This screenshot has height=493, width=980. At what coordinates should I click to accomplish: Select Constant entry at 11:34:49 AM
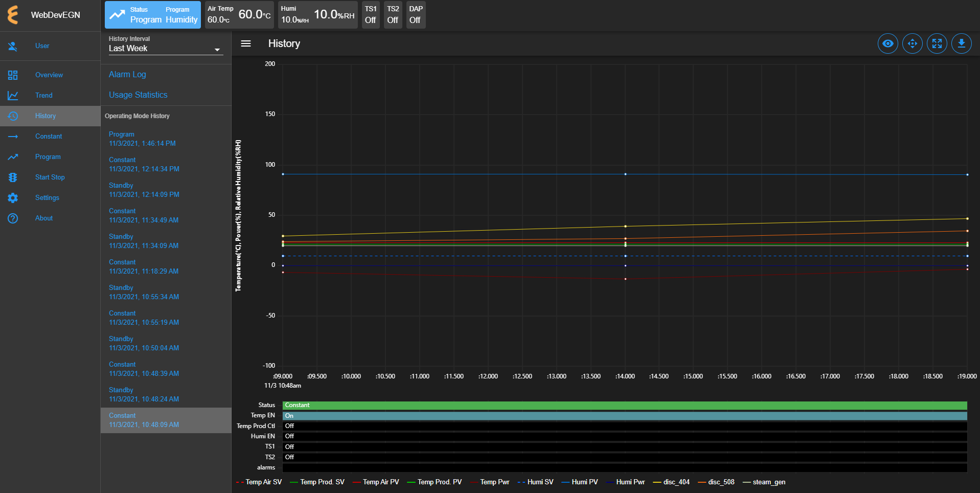coord(166,216)
